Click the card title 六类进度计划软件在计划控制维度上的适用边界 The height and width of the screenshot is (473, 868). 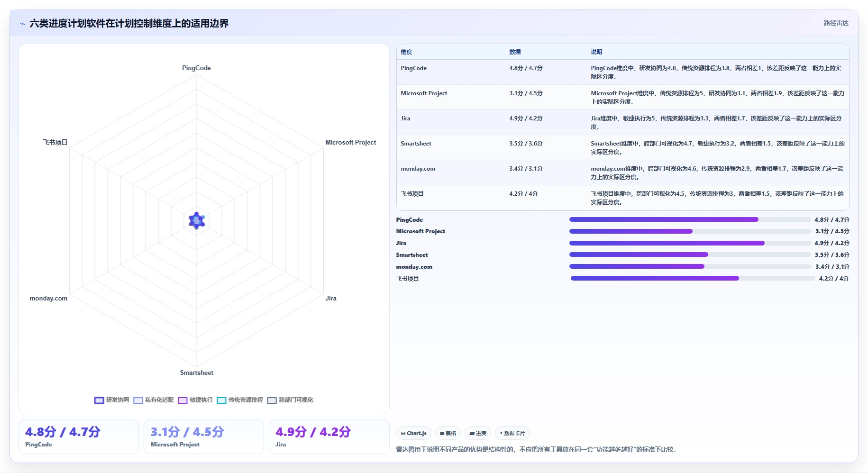coord(129,23)
